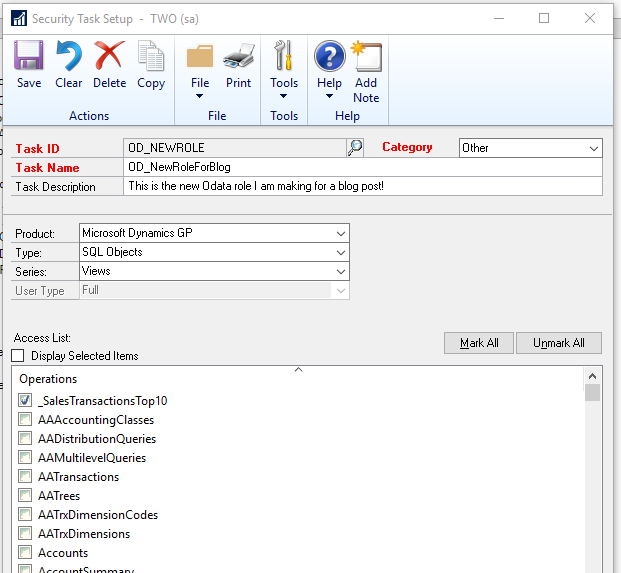This screenshot has height=573, width=621.
Task: Open the Tools wrench icon
Action: 284,57
